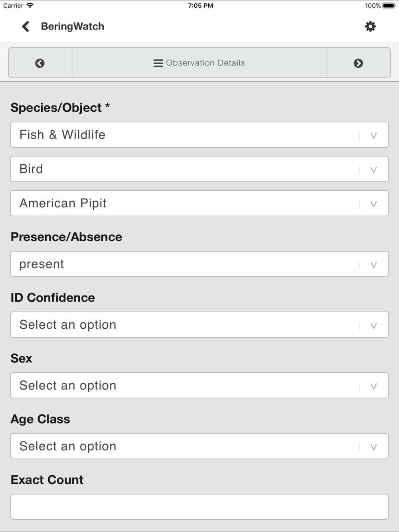The image size is (399, 532).
Task: Click the arrow on the Age Class dropdown
Action: [373, 447]
